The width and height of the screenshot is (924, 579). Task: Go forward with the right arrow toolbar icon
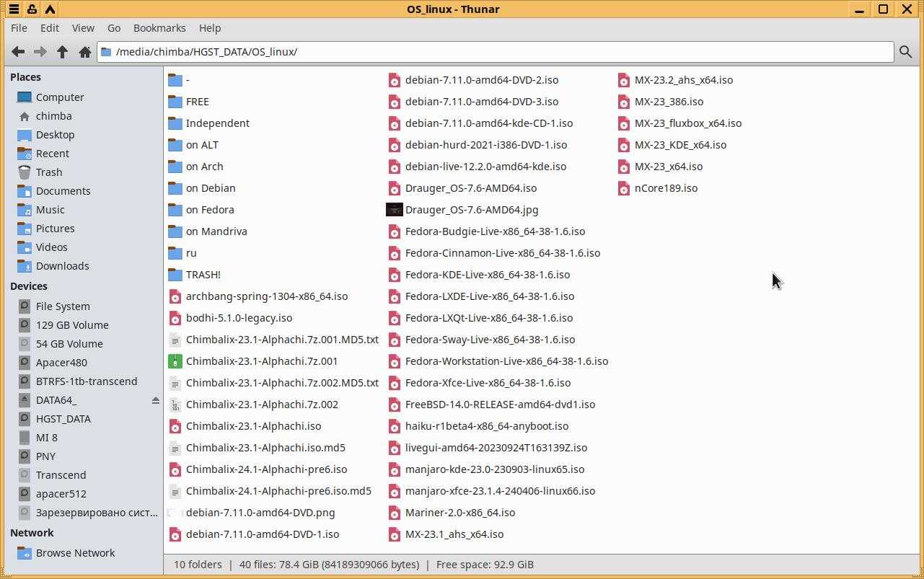(40, 52)
